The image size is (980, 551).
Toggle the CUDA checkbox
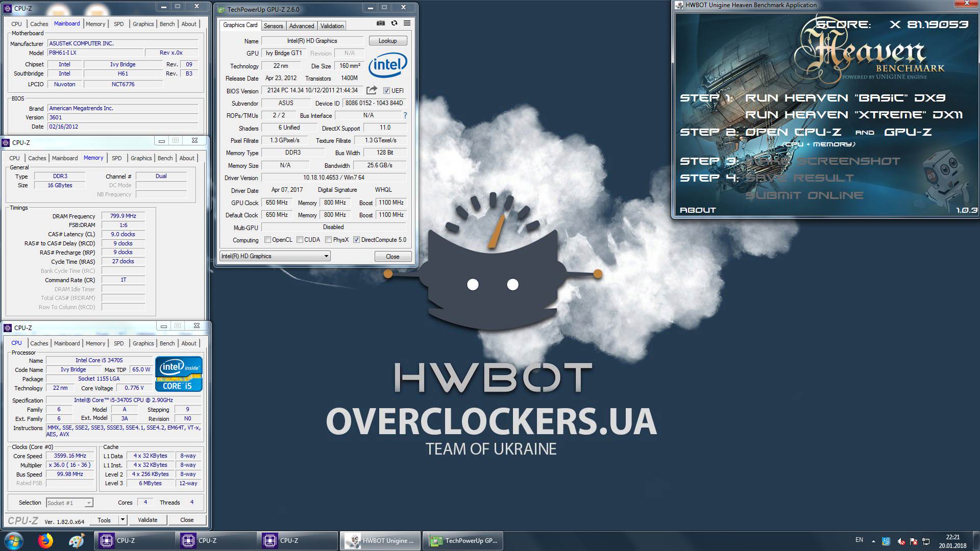click(300, 240)
